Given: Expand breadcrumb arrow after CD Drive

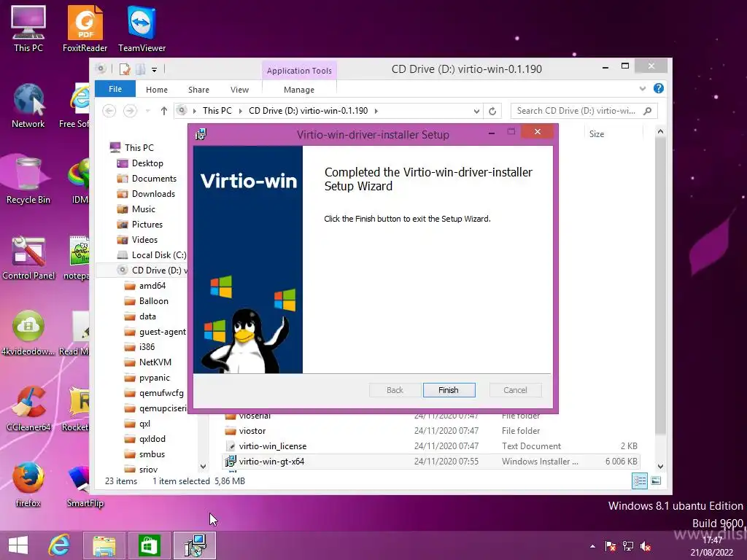Looking at the screenshot, I should [x=376, y=111].
